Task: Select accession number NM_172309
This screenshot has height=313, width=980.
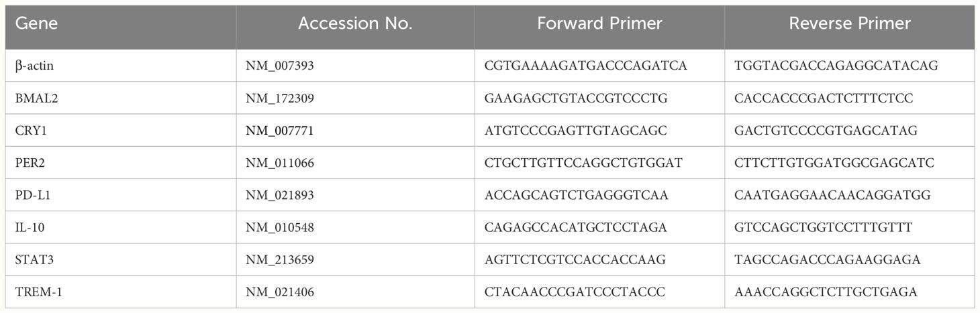Action: pyautogui.click(x=280, y=99)
